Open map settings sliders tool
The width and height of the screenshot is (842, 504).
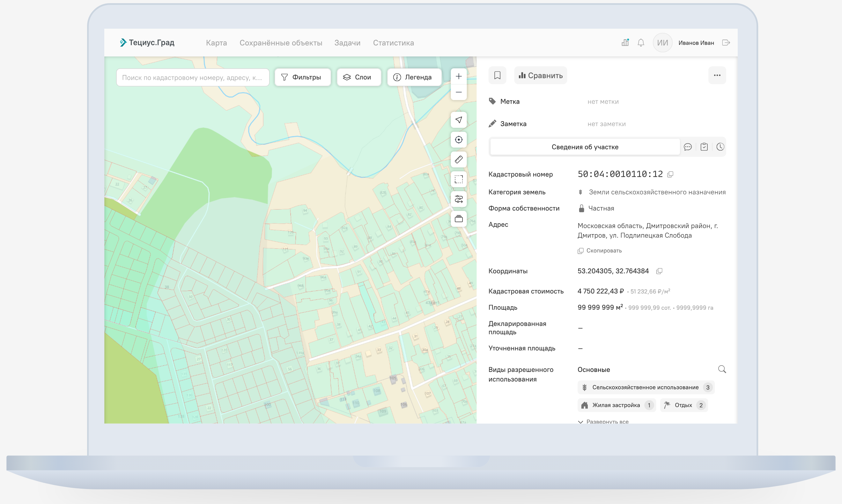[459, 199]
